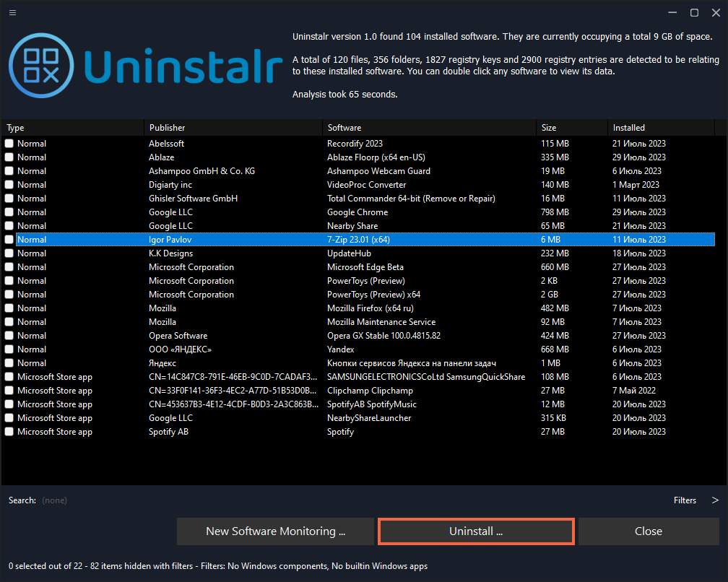Sort list by Installed column header
Viewport: 728px width, 582px height.
pos(661,128)
